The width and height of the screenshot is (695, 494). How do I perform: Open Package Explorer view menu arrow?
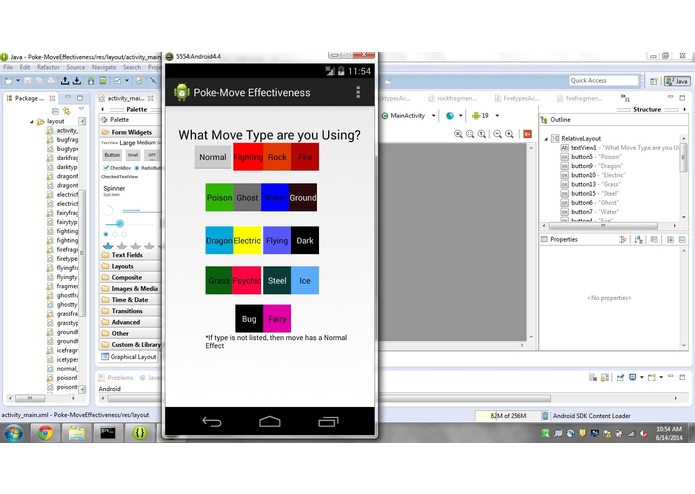click(x=81, y=109)
